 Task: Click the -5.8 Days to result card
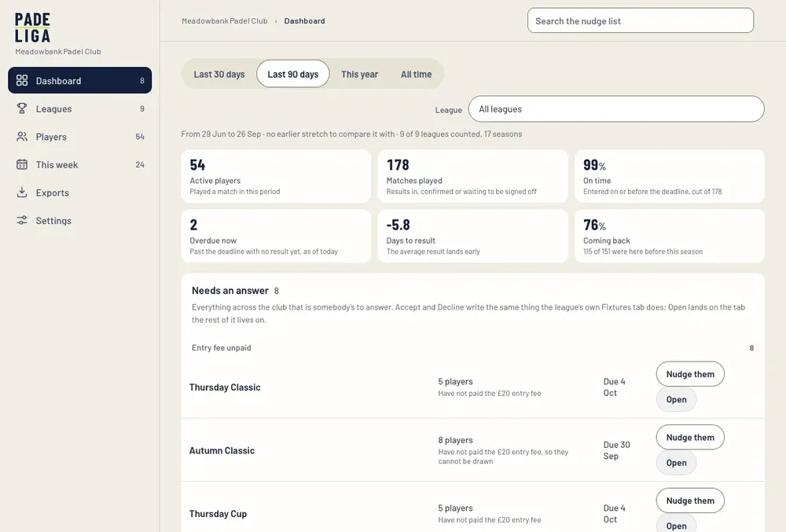coord(472,236)
